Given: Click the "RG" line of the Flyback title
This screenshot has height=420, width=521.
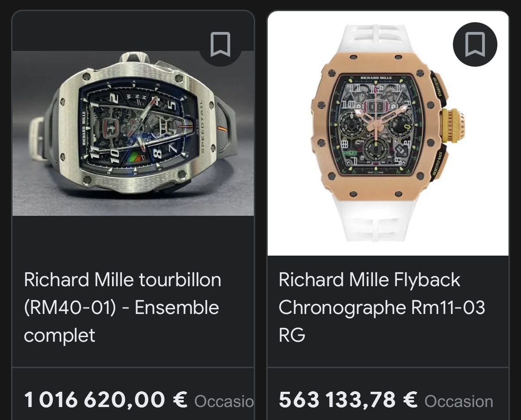Looking at the screenshot, I should tap(292, 335).
